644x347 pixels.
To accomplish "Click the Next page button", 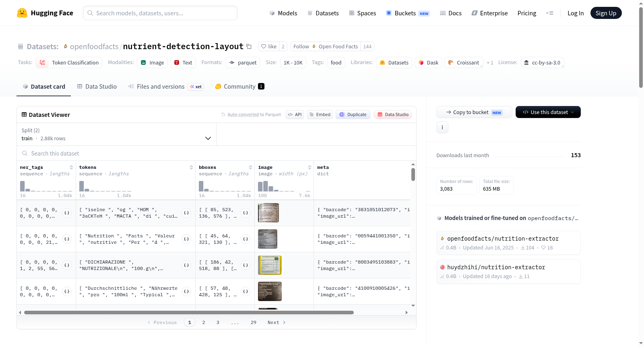I will tap(277, 322).
